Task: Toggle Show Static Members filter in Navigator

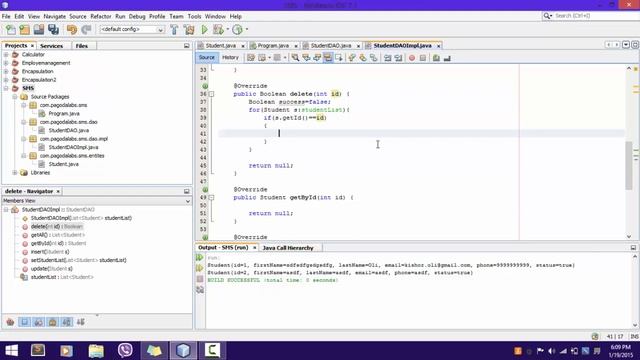Action: (x=39, y=322)
